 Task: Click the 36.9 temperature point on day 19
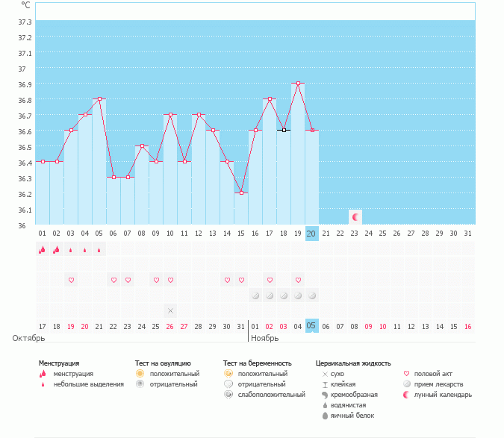click(298, 84)
